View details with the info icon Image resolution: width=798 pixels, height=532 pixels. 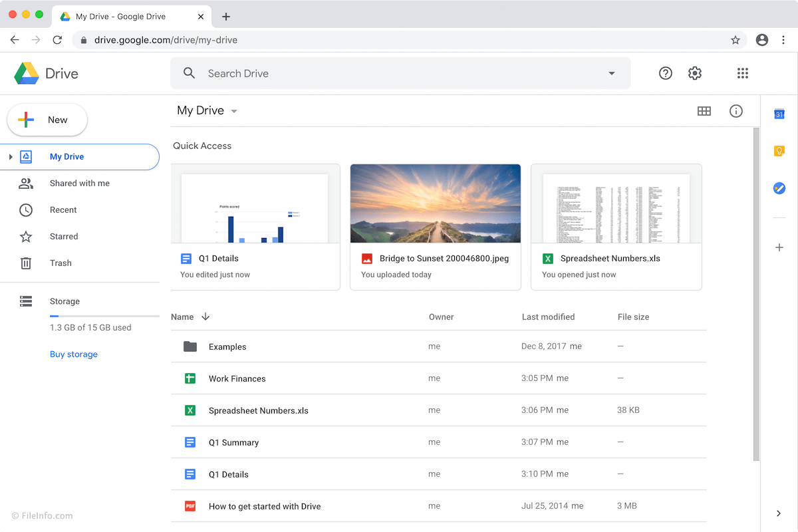[736, 111]
